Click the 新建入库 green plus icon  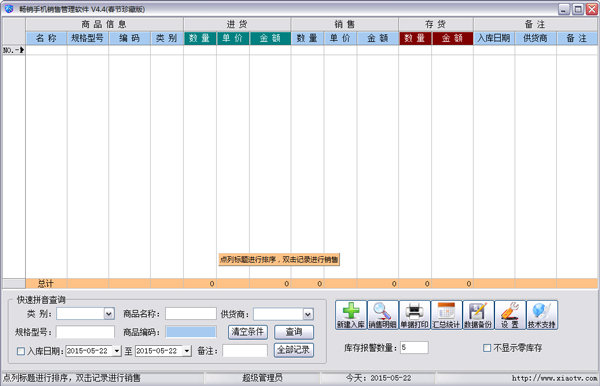coord(351,315)
